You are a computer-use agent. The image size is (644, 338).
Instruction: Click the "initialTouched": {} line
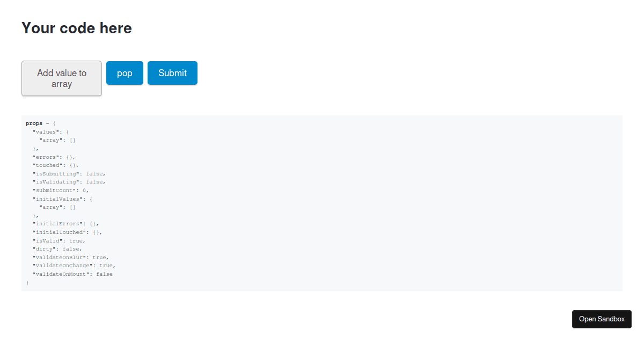(x=67, y=232)
